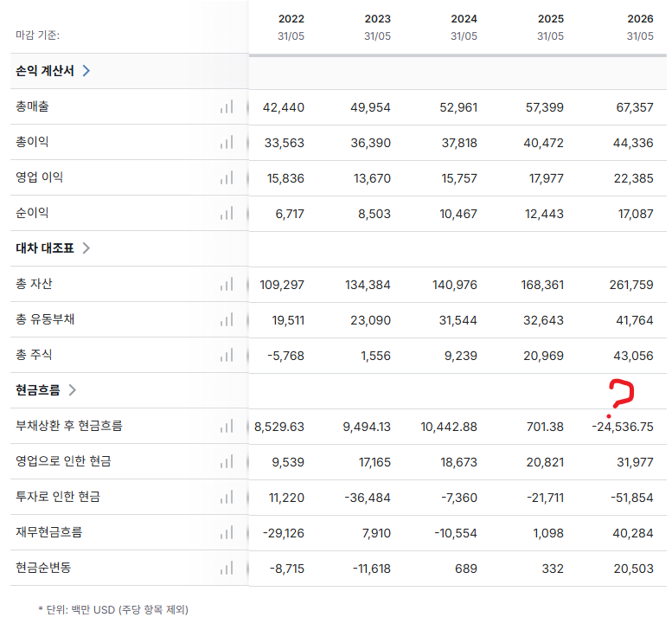
Task: Click chart icon beside 현금순변동
Action: click(227, 568)
